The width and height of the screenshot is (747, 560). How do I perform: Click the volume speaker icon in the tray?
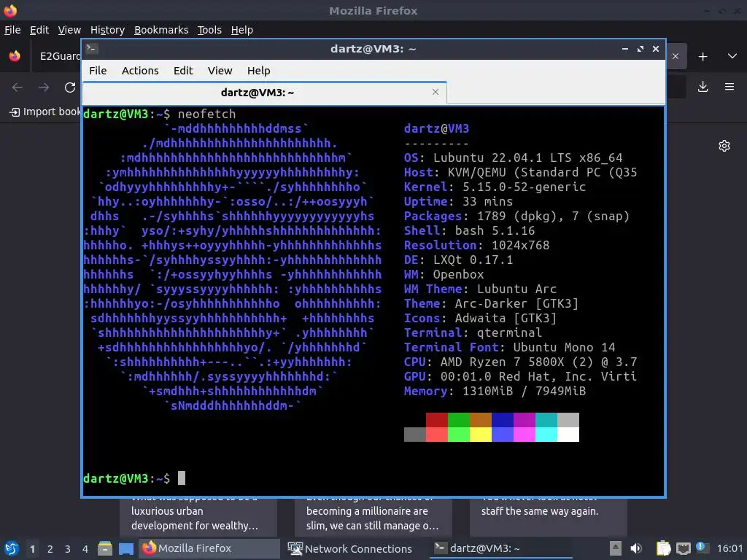pos(636,548)
